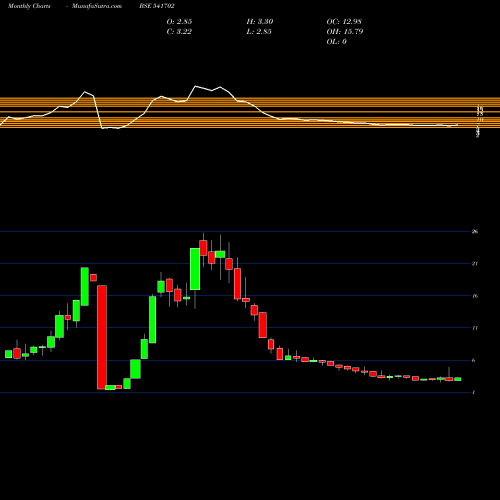
Task: Click the last green candlestick on the right
Action: click(458, 379)
